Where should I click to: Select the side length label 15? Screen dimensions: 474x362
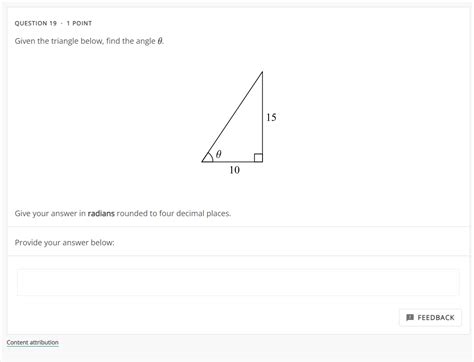pos(271,117)
